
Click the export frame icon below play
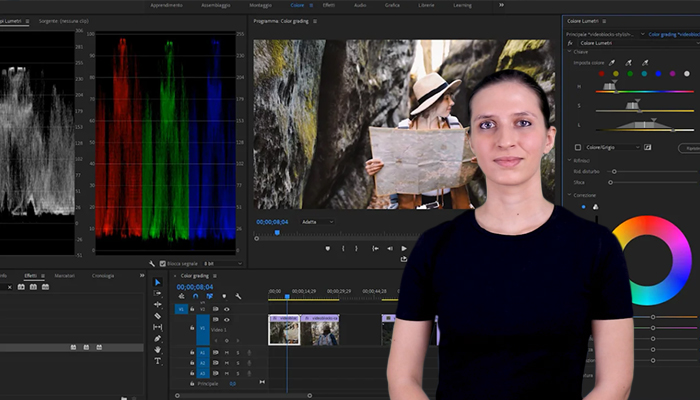point(404,259)
